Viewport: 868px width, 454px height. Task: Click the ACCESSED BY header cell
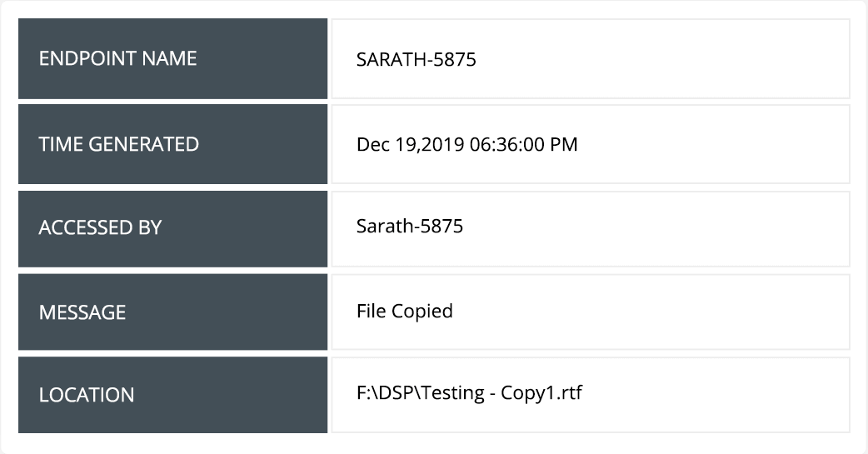click(172, 227)
